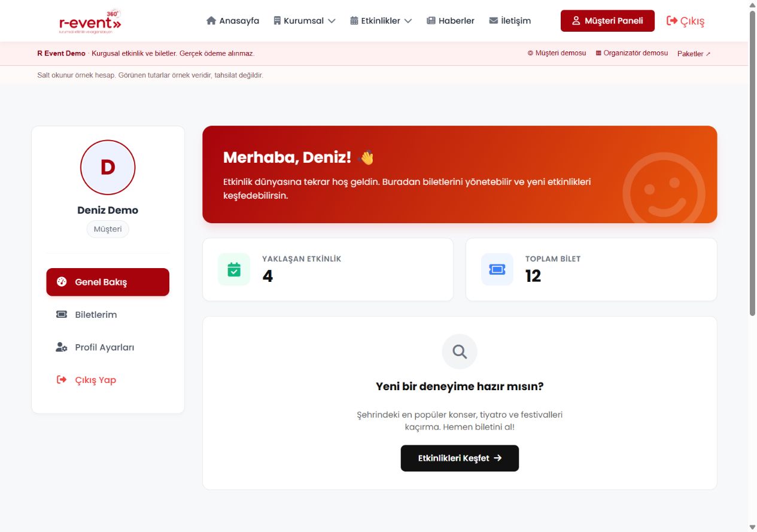Click the Deniz Demo profile name

[108, 210]
